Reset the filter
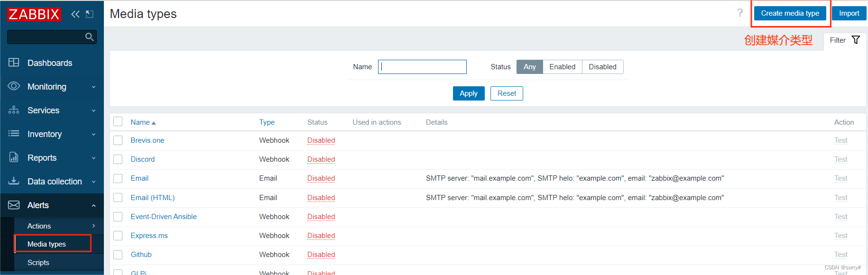The image size is (868, 275). (507, 93)
